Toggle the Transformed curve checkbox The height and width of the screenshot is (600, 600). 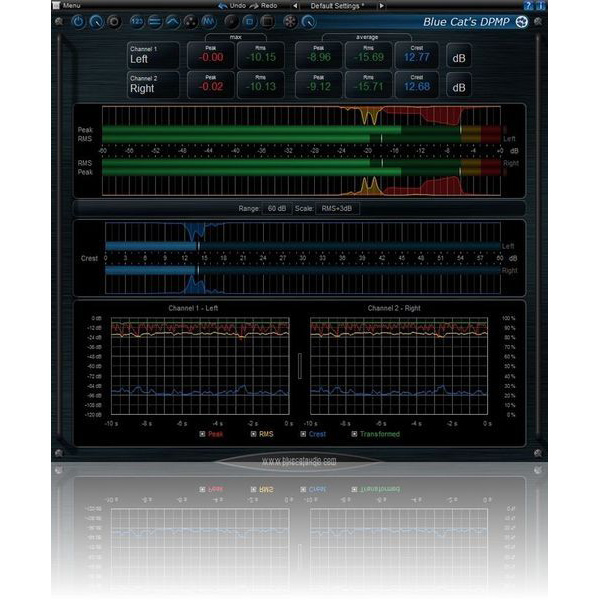(x=354, y=434)
